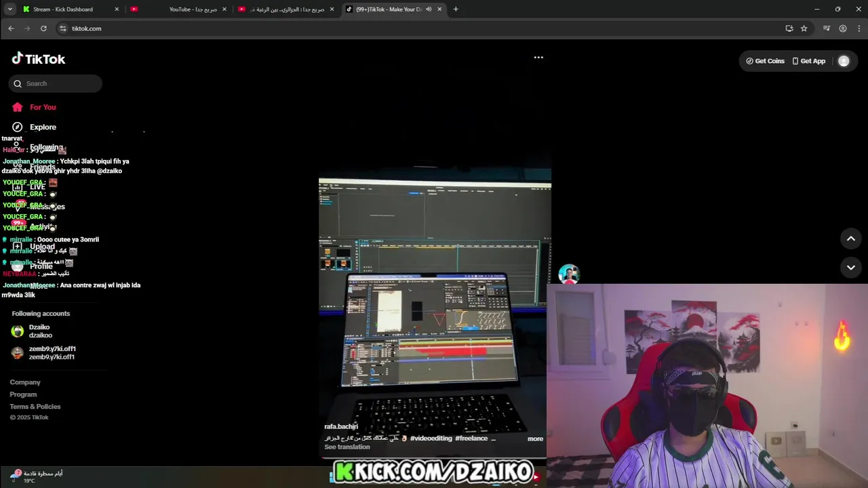Open the LIVE section

tap(31, 187)
